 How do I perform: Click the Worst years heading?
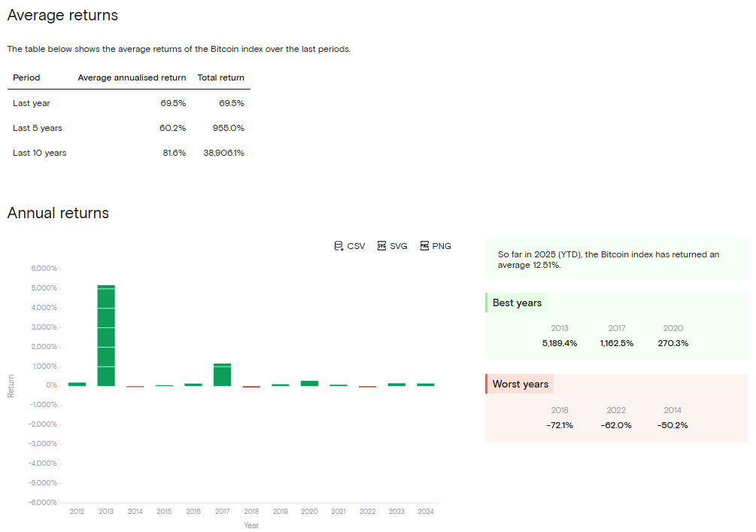point(520,385)
